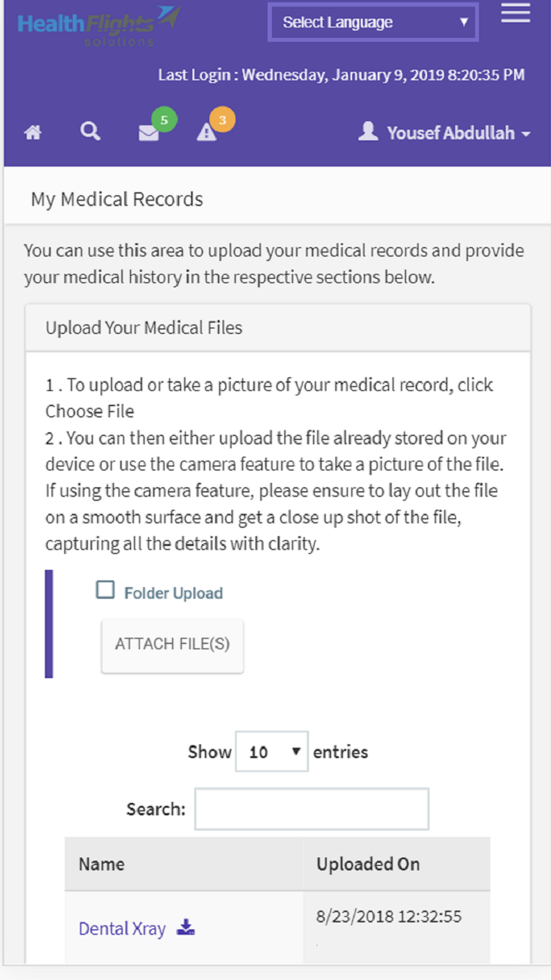Enable the Folder Upload checkbox
The image size is (551, 980).
pos(105,590)
